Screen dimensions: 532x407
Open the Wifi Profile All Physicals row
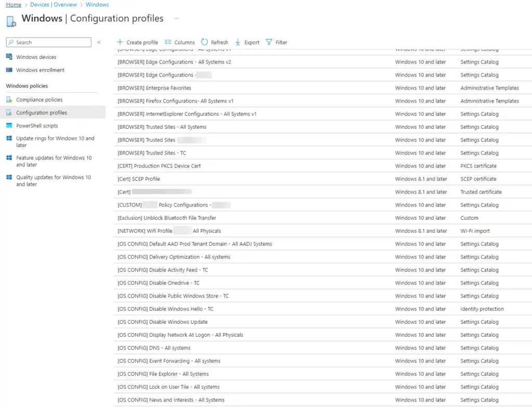pos(169,231)
